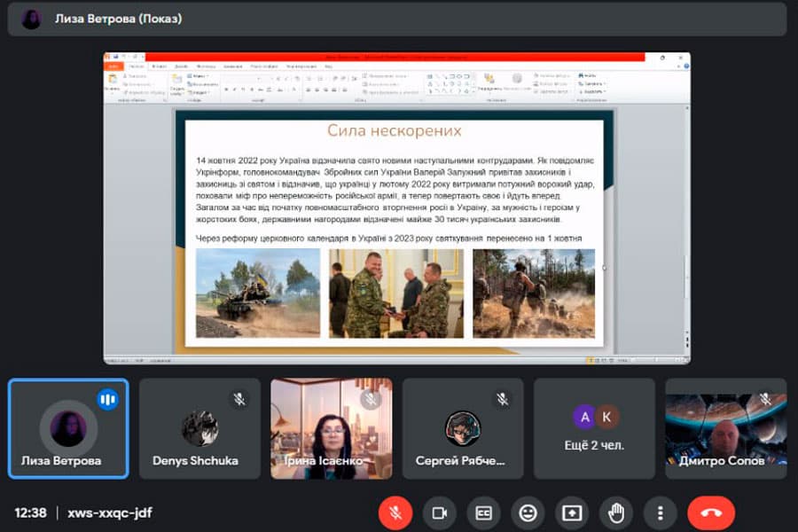Raise your hand in the meeting

pyautogui.click(x=616, y=512)
